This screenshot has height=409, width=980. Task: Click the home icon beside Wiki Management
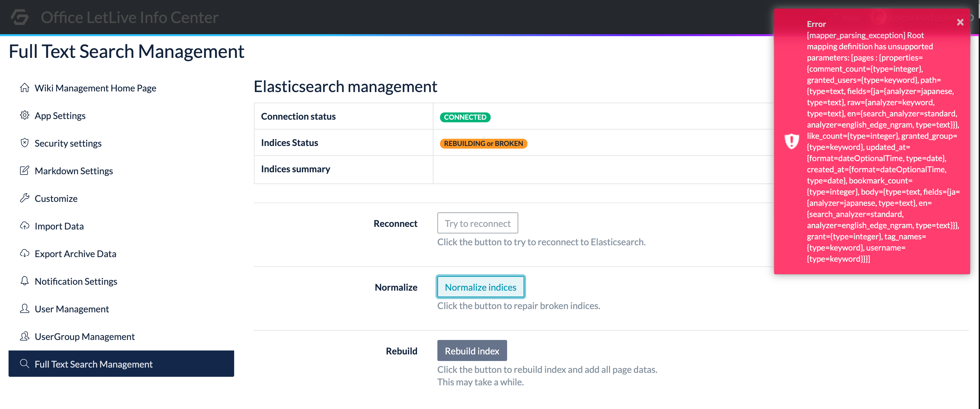25,87
